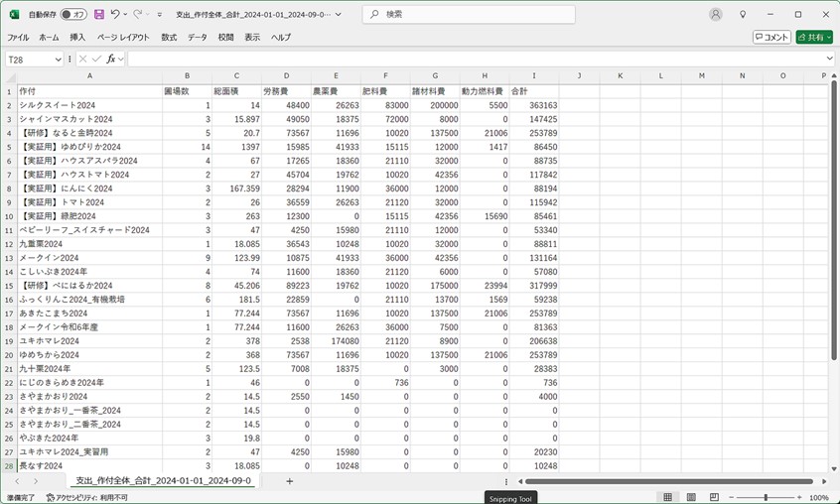Click the コメント comments button

point(771,38)
